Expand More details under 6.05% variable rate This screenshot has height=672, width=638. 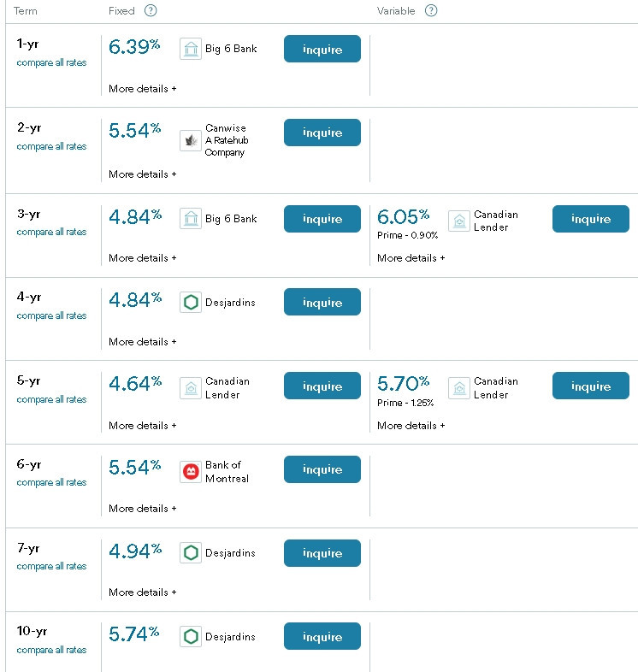411,258
